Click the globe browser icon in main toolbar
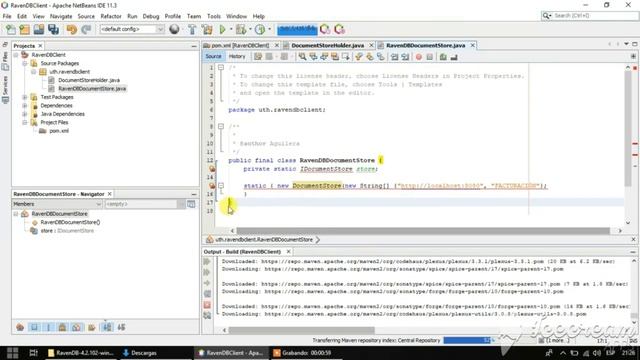The image size is (640, 360). pyautogui.click(x=174, y=29)
